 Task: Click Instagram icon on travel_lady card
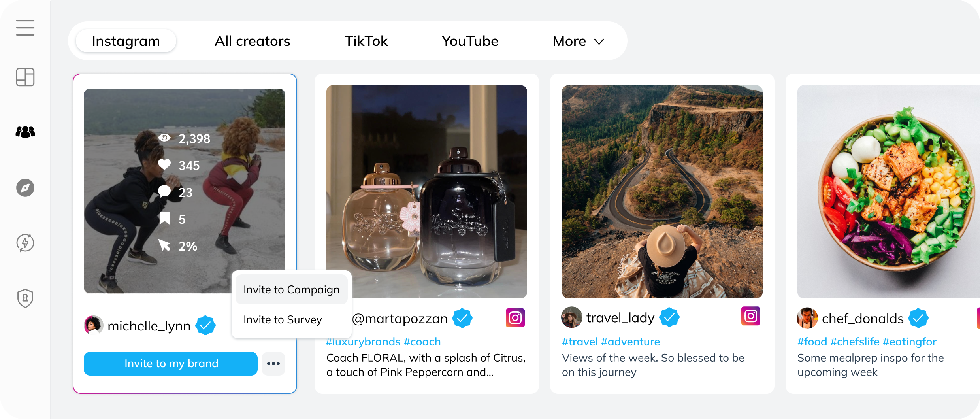click(x=750, y=316)
